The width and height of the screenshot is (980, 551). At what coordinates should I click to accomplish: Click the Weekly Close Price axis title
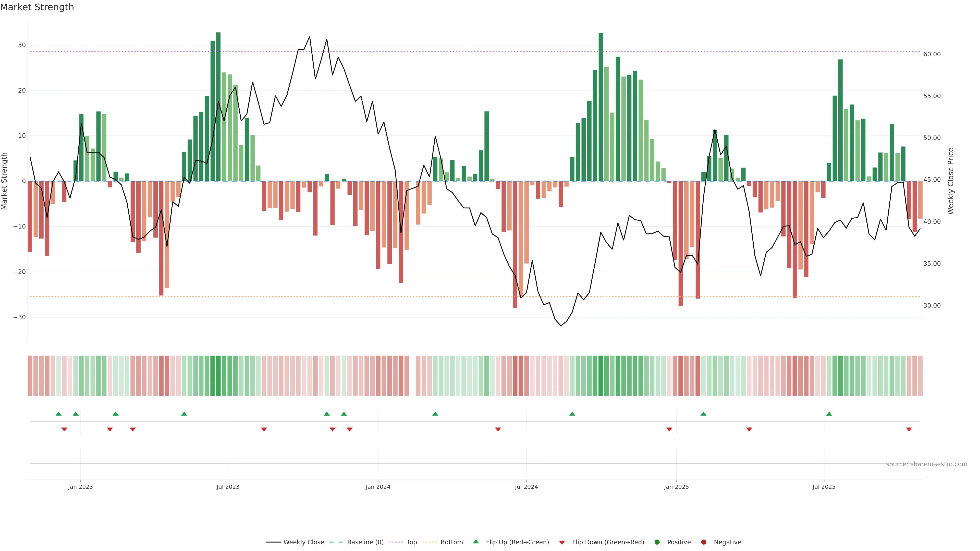pyautogui.click(x=951, y=181)
